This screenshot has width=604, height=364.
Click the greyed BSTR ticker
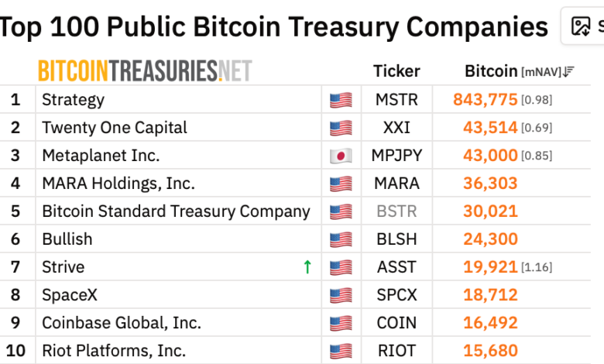(x=396, y=211)
